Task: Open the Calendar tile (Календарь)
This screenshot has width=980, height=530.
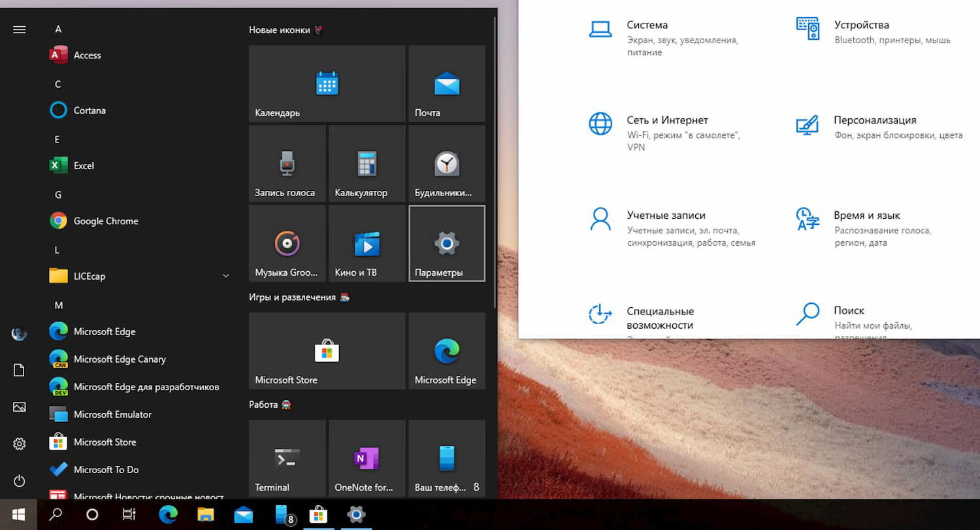Action: pos(327,84)
